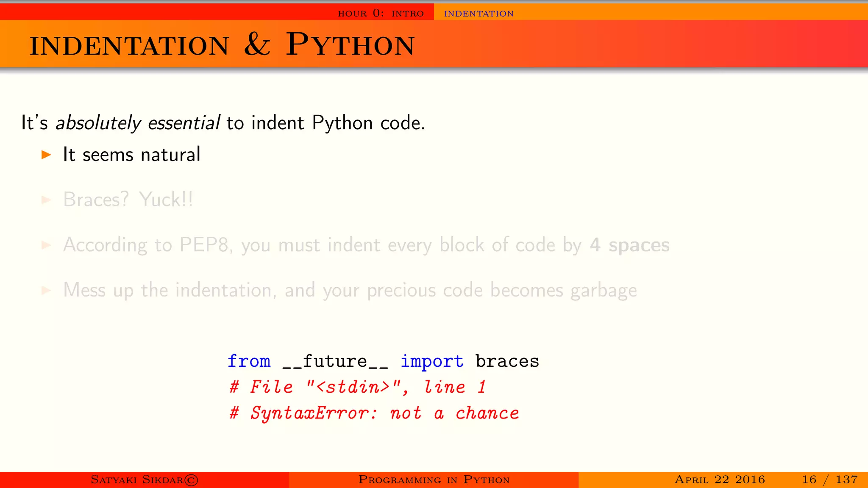Select the slide title 'Indentation & Python'
The image size is (868, 488).
click(222, 44)
